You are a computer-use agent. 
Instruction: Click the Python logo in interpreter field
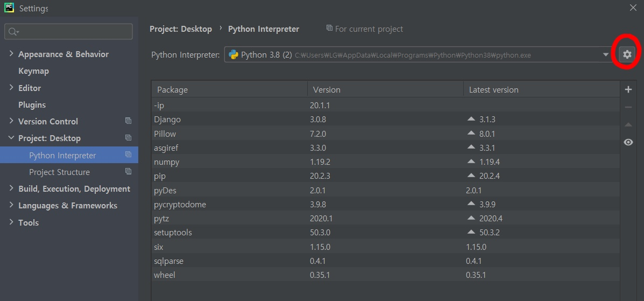pyautogui.click(x=233, y=54)
